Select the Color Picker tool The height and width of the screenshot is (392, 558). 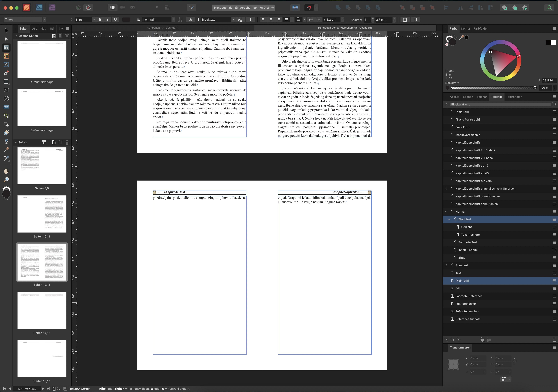pyautogui.click(x=6, y=150)
